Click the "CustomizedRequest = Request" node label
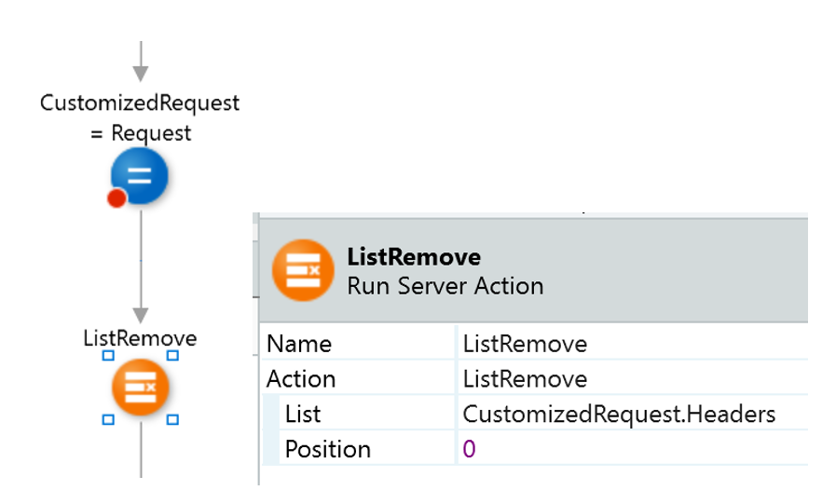Screen dimensions: 822x504 click(140, 117)
